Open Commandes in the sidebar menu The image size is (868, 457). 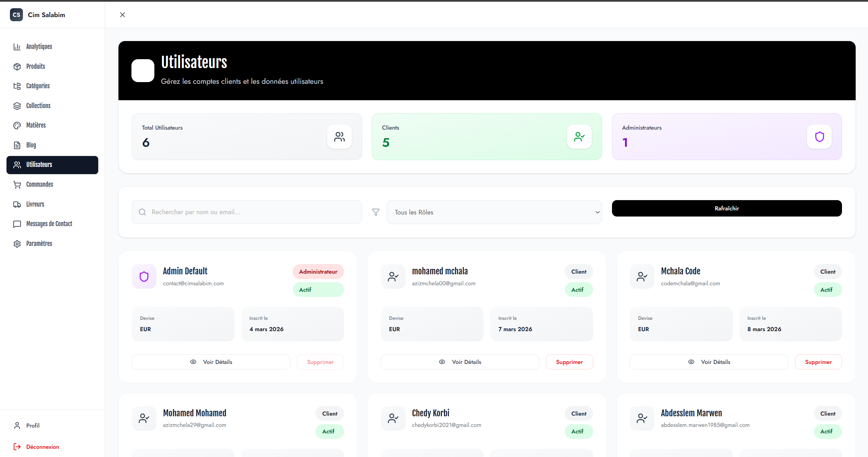pyautogui.click(x=40, y=184)
